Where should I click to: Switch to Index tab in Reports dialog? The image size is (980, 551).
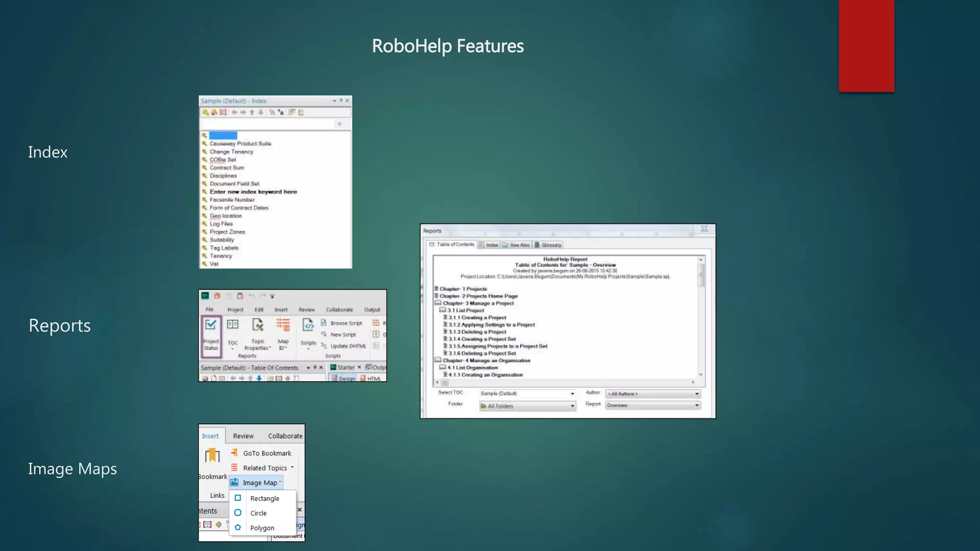489,245
